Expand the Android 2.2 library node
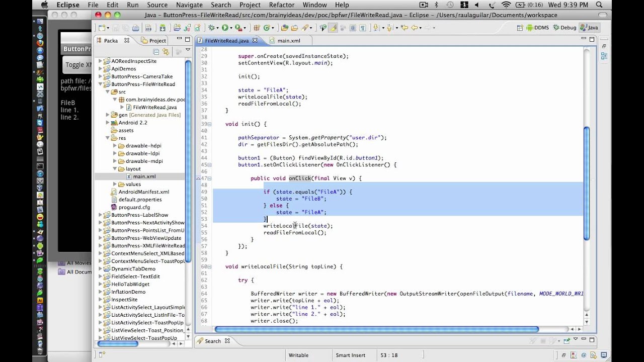The width and height of the screenshot is (644, 362). 108,123
